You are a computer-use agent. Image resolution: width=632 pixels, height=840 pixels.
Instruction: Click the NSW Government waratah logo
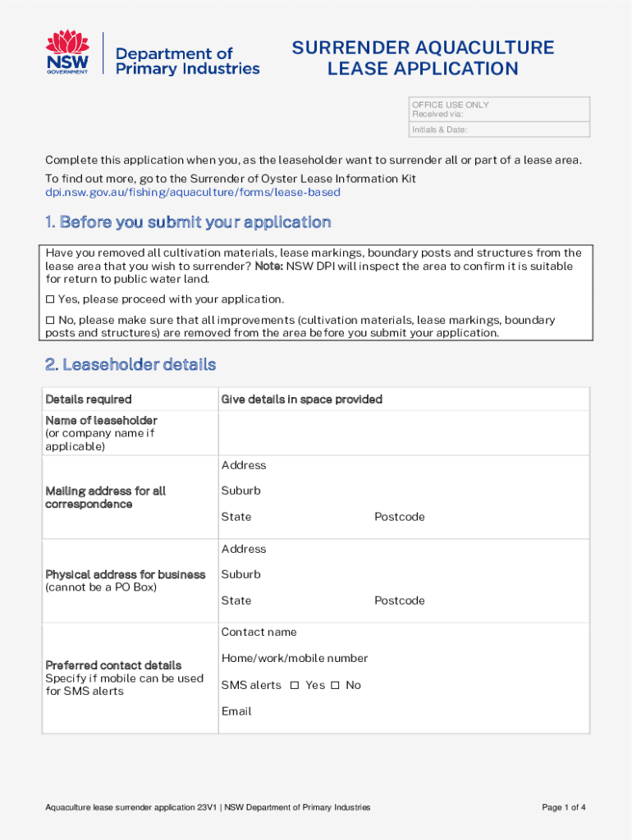click(x=67, y=52)
